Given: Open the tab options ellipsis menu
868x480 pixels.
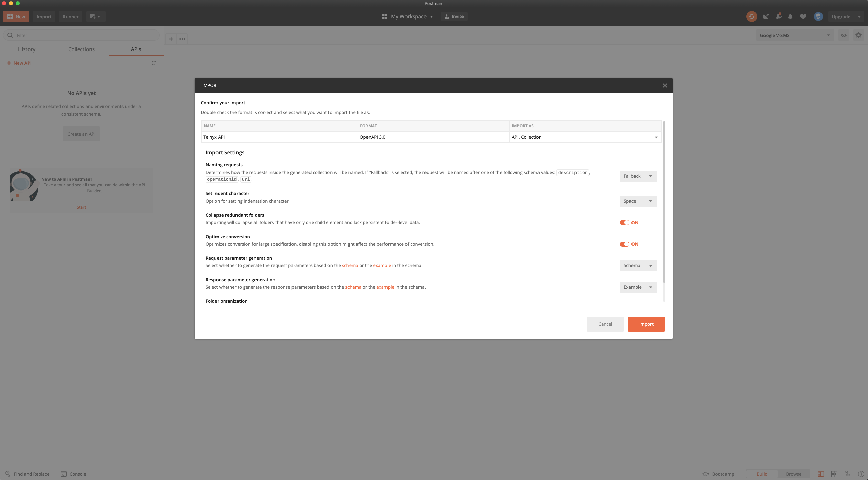Looking at the screenshot, I should 182,39.
